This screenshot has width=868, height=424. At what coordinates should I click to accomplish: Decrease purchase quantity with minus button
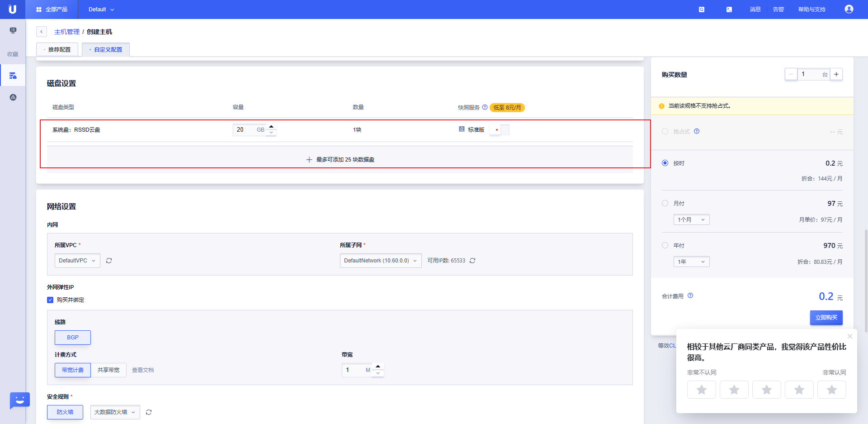coord(791,74)
